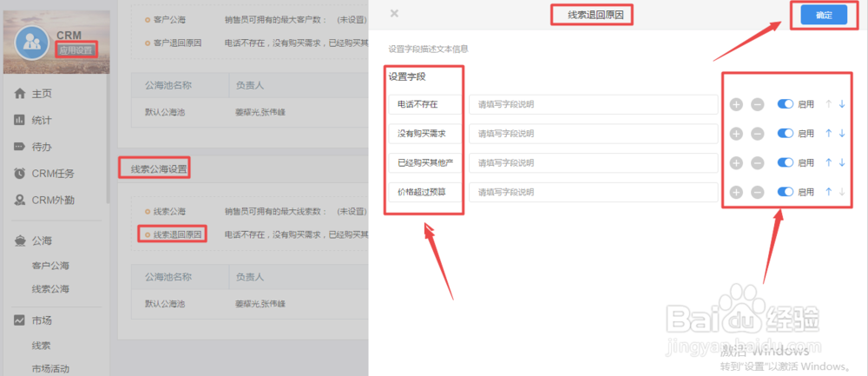Image resolution: width=868 pixels, height=376 pixels.
Task: Click 线索公海设置 section heading
Action: [158, 168]
